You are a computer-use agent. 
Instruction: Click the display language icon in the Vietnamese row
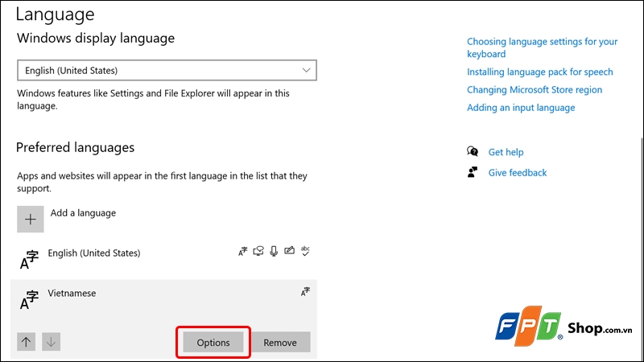coord(305,292)
